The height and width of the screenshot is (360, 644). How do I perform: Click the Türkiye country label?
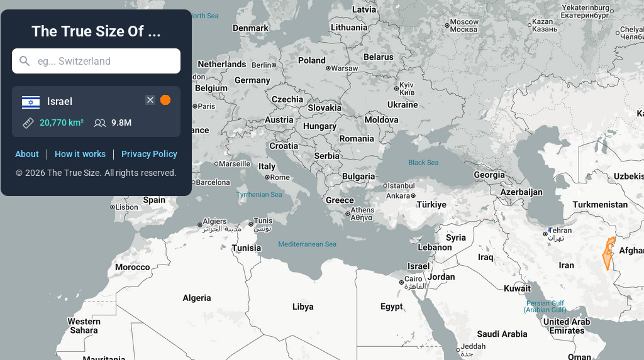pyautogui.click(x=431, y=205)
